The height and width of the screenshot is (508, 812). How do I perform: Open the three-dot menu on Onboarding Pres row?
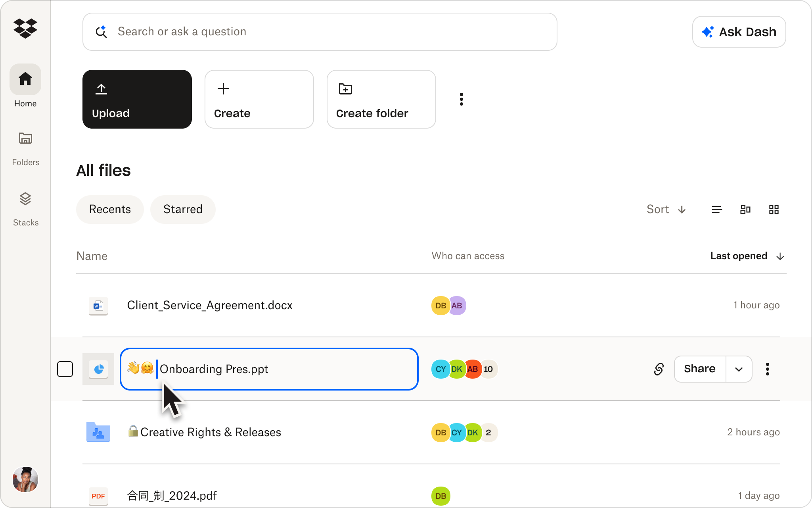click(768, 369)
